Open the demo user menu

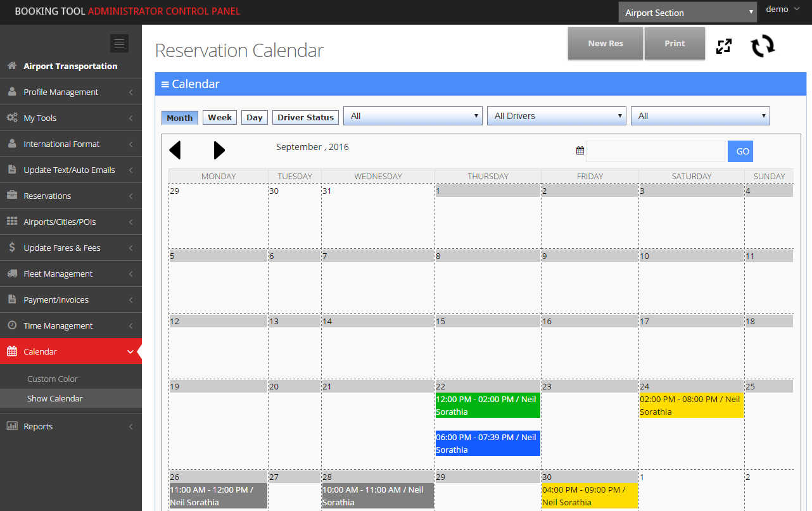(782, 9)
